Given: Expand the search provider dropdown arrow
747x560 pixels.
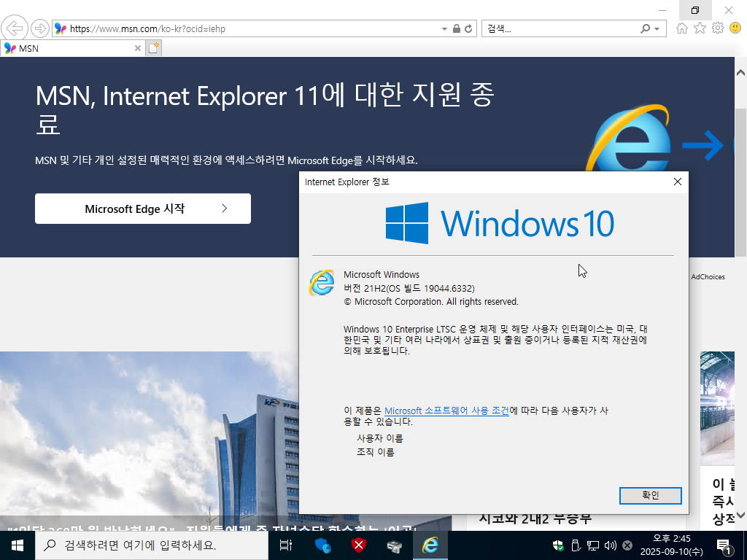Looking at the screenshot, I should pos(657,28).
